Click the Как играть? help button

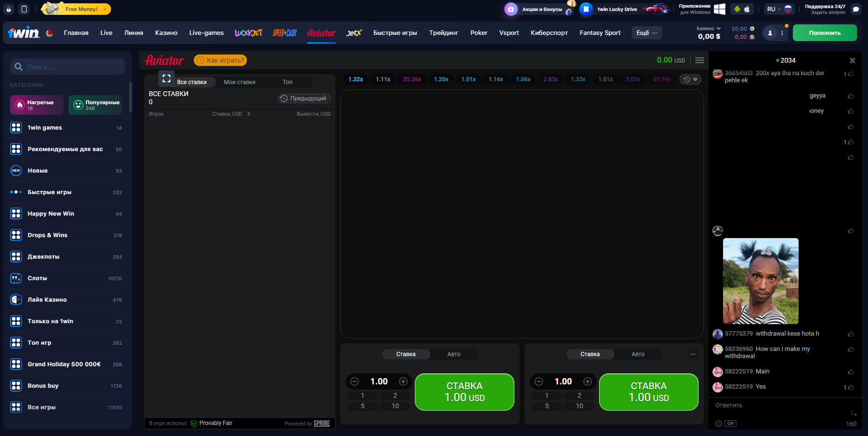[220, 60]
